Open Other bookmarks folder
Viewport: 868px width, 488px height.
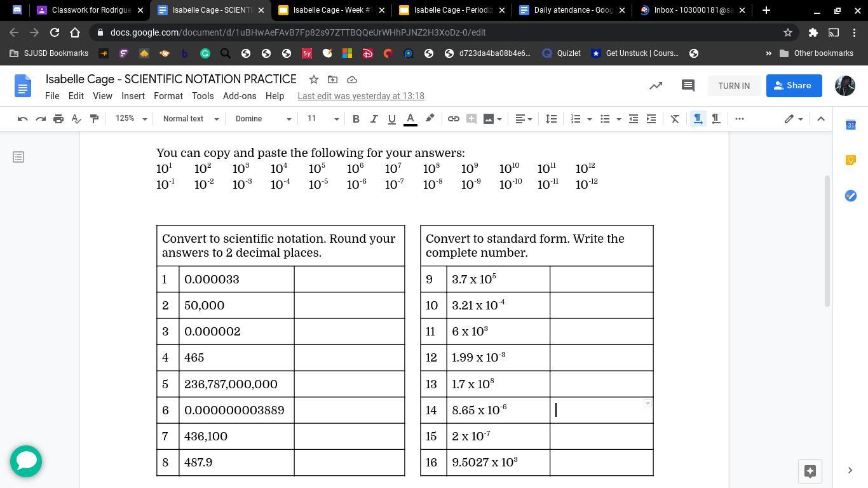(x=817, y=53)
